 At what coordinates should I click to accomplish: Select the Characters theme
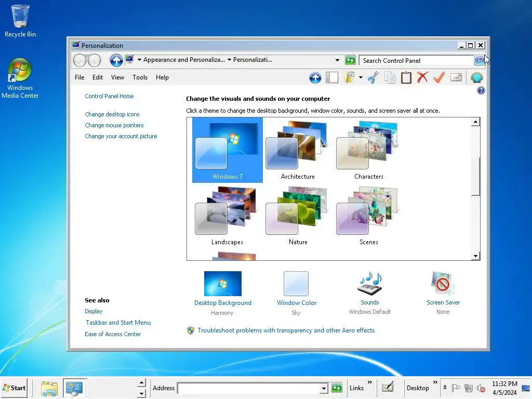coord(368,150)
